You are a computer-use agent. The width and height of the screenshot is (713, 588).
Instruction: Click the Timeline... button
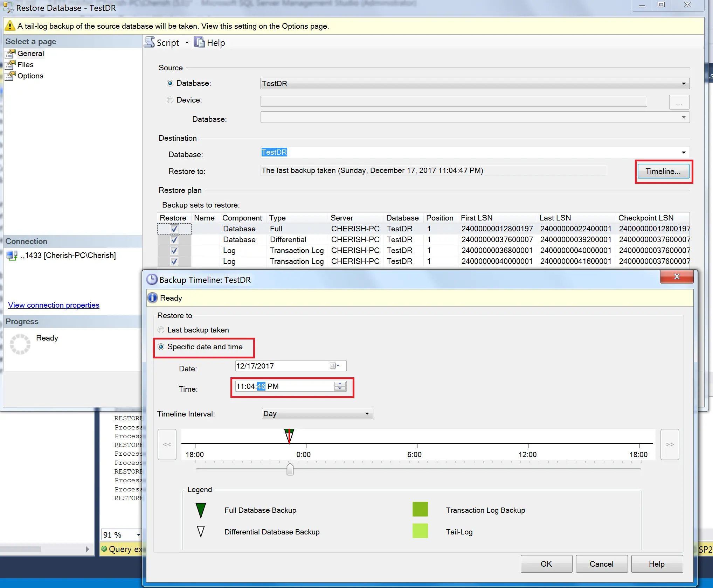663,171
